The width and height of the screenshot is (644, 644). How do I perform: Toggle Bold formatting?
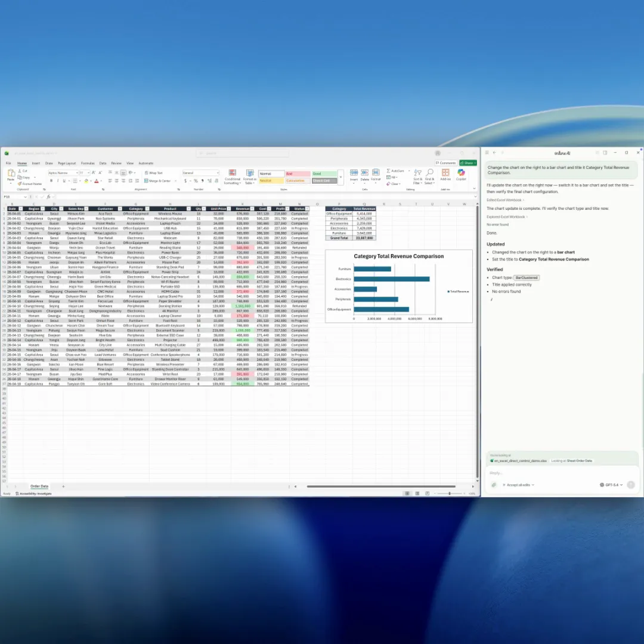click(x=50, y=181)
